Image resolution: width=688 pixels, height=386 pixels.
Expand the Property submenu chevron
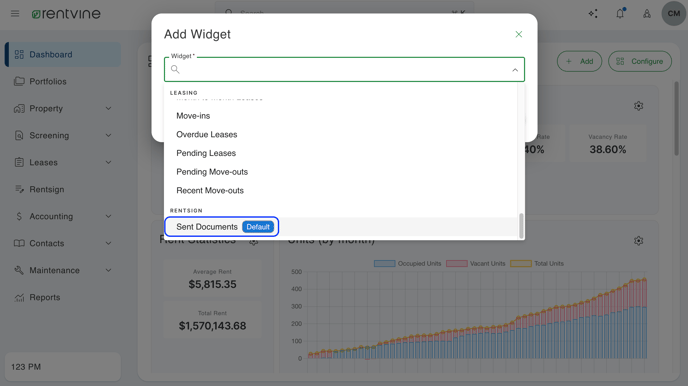click(108, 108)
